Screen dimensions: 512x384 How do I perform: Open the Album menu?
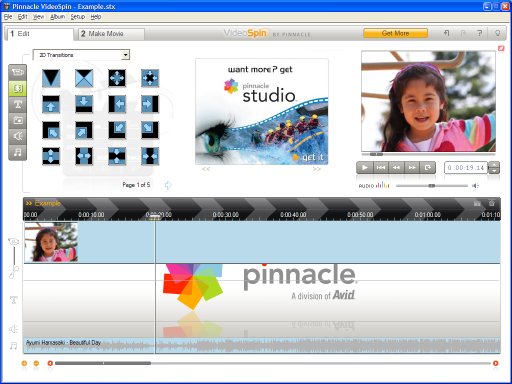pyautogui.click(x=57, y=17)
